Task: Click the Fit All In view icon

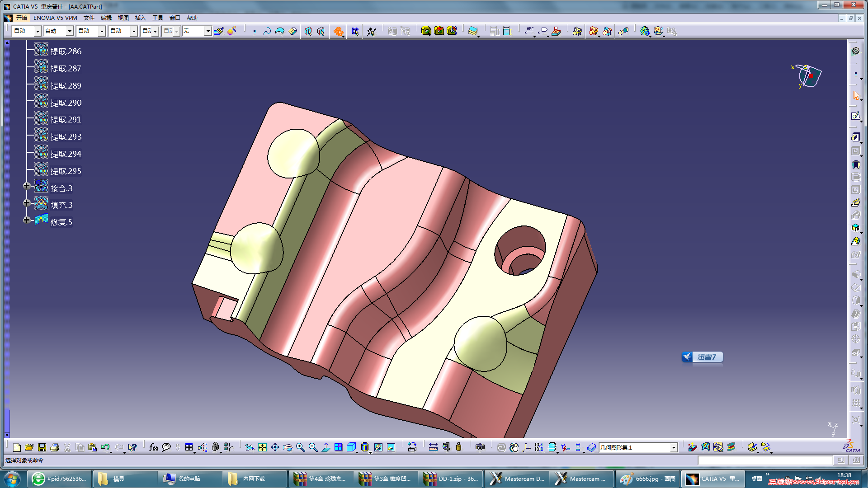Action: pyautogui.click(x=262, y=447)
